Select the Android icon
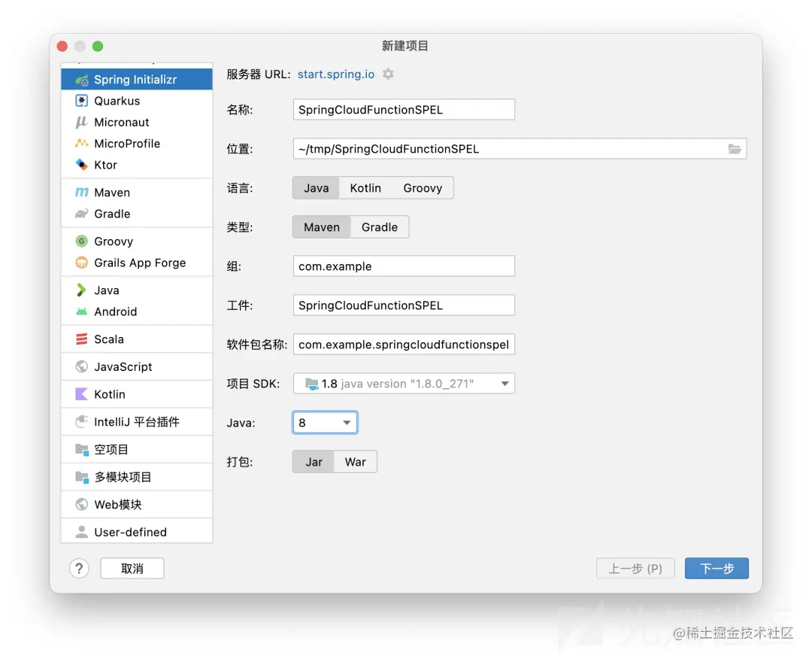Screen dimensions: 812x659 82,311
